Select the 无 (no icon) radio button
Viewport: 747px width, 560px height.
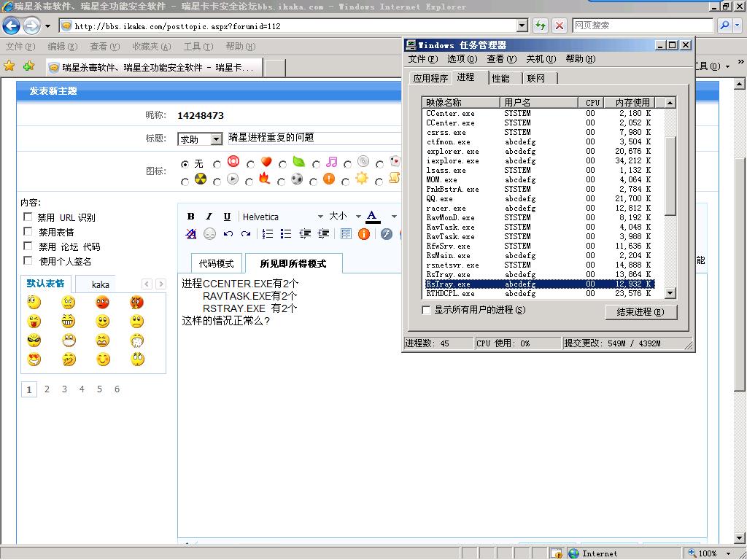pos(185,164)
